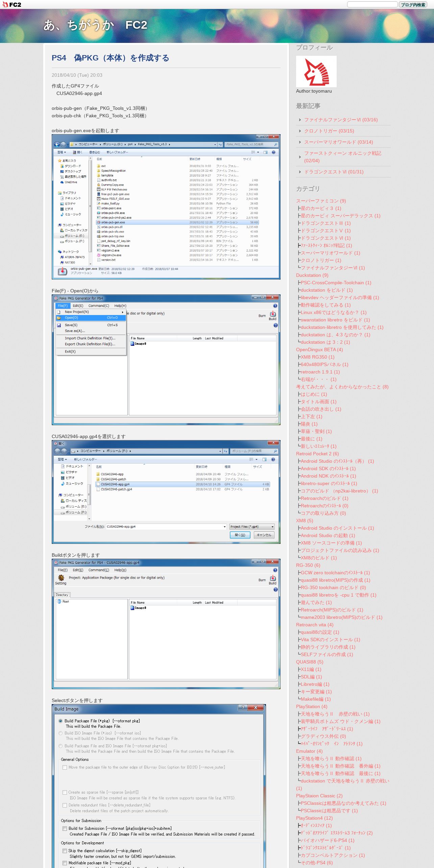The width and height of the screenshot is (434, 868).
Task: Select the Directory tab in the generator window
Action: [x=62, y=595]
